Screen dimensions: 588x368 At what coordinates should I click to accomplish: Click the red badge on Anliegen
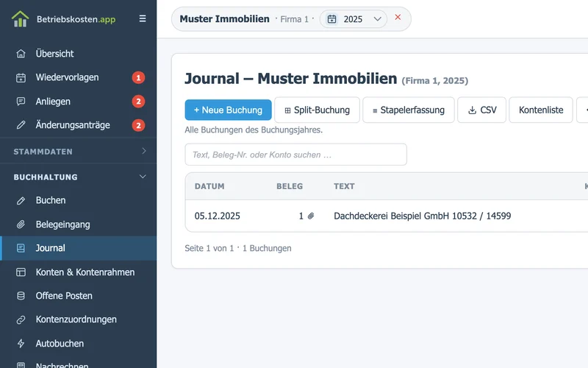tap(138, 102)
